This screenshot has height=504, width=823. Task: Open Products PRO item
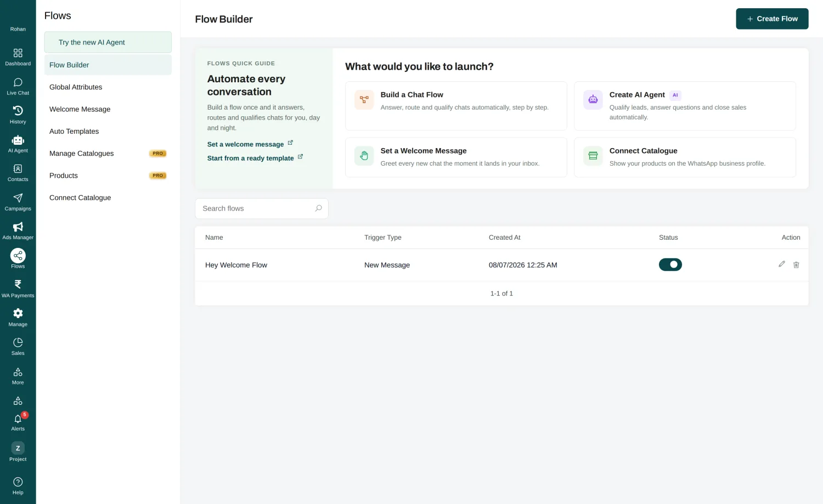tap(108, 175)
